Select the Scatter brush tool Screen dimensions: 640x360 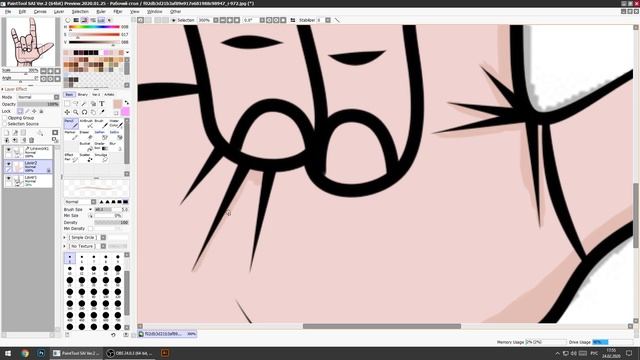pos(86,158)
